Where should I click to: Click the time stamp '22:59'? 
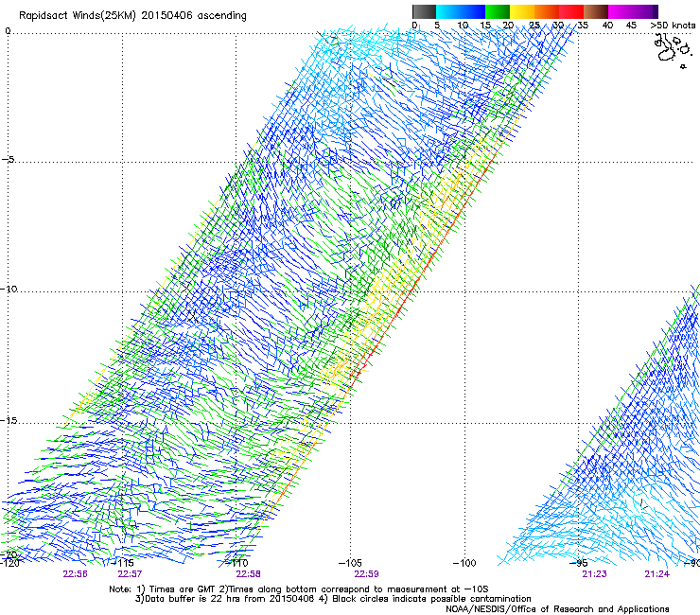pos(366,574)
